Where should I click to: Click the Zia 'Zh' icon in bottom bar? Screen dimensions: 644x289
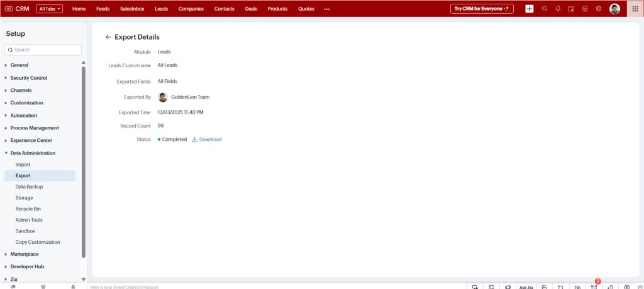[577, 287]
